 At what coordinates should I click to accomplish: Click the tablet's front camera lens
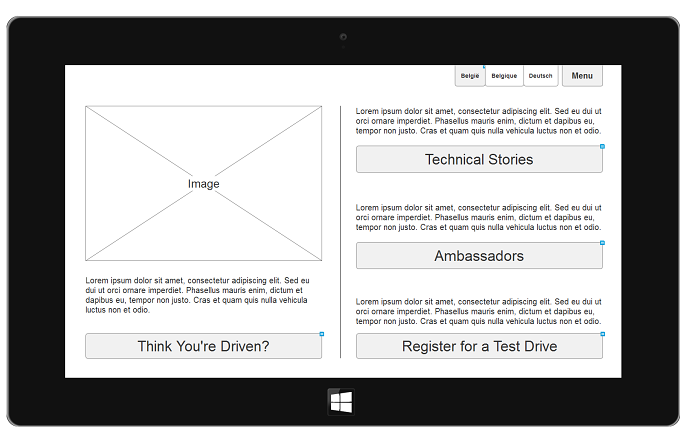pos(343,37)
